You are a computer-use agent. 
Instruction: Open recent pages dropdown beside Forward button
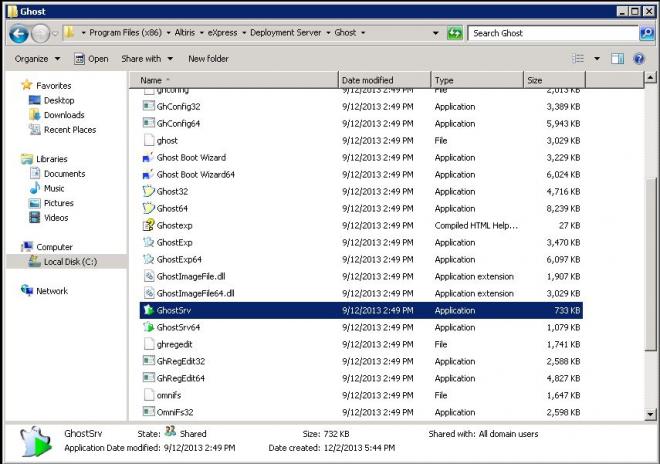[55, 33]
